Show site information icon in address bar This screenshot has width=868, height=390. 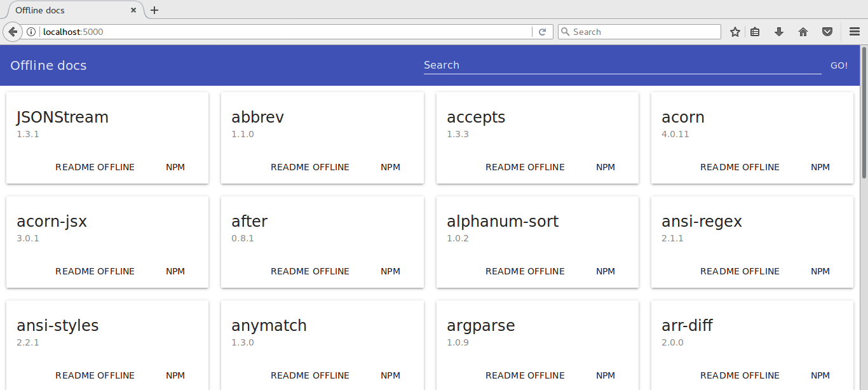tap(31, 32)
